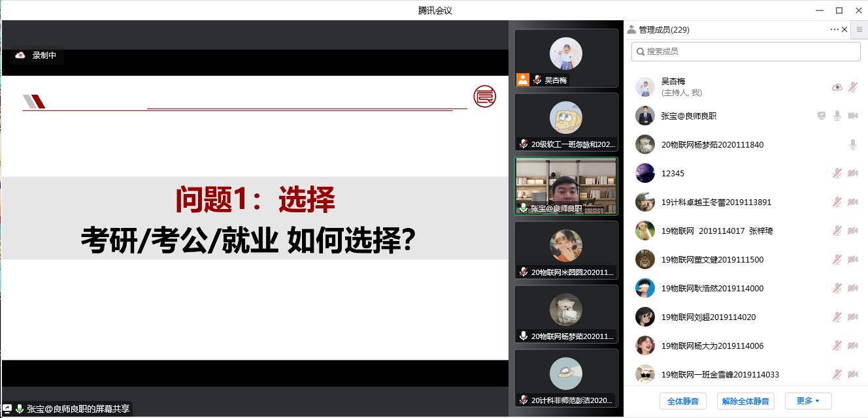Screen dimensions: 868x418
Task: Click the orange host badge on 吴杏梅's tile
Action: (x=523, y=80)
